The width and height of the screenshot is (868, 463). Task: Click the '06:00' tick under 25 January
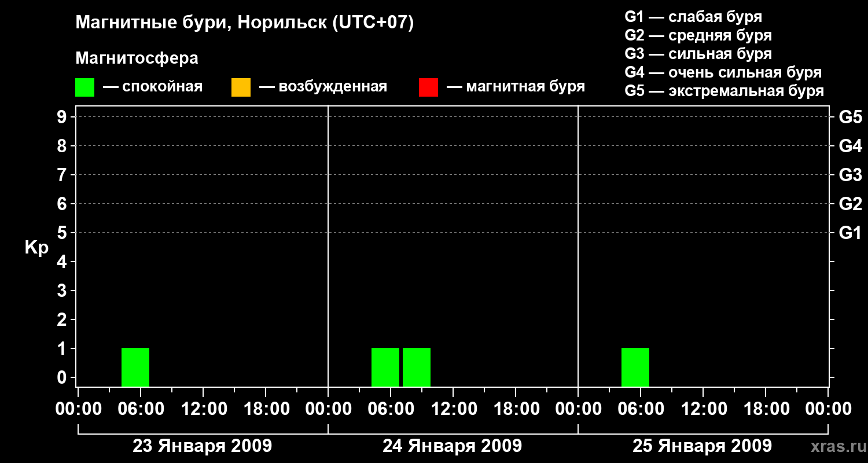[x=641, y=409]
